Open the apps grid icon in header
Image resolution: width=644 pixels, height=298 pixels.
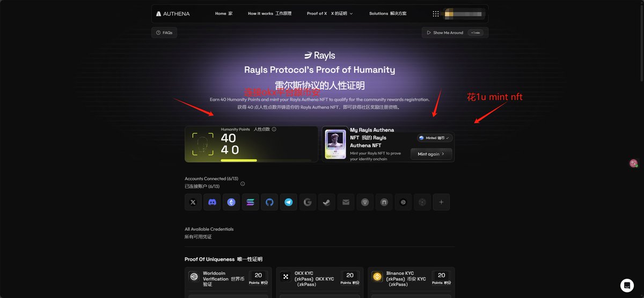pos(436,14)
